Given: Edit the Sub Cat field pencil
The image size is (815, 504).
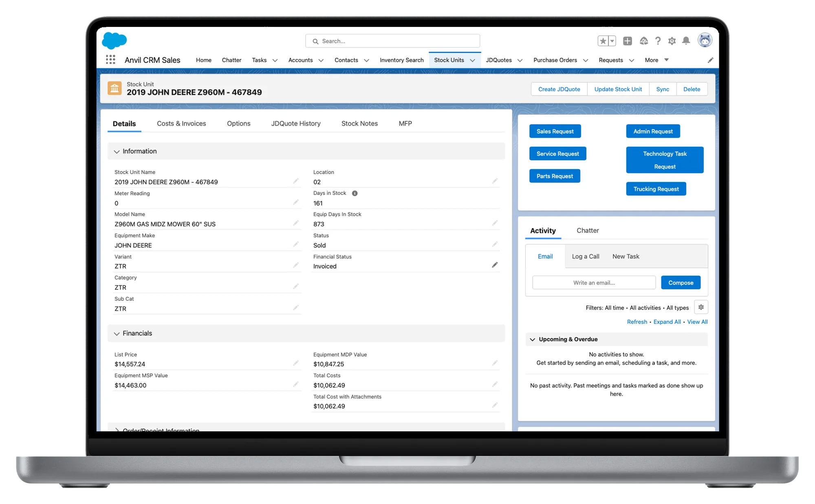Looking at the screenshot, I should [x=296, y=308].
